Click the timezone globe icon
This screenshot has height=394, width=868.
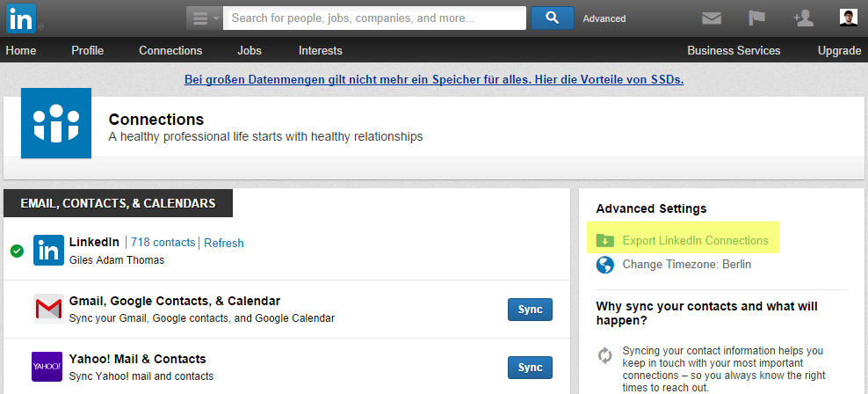click(x=604, y=264)
